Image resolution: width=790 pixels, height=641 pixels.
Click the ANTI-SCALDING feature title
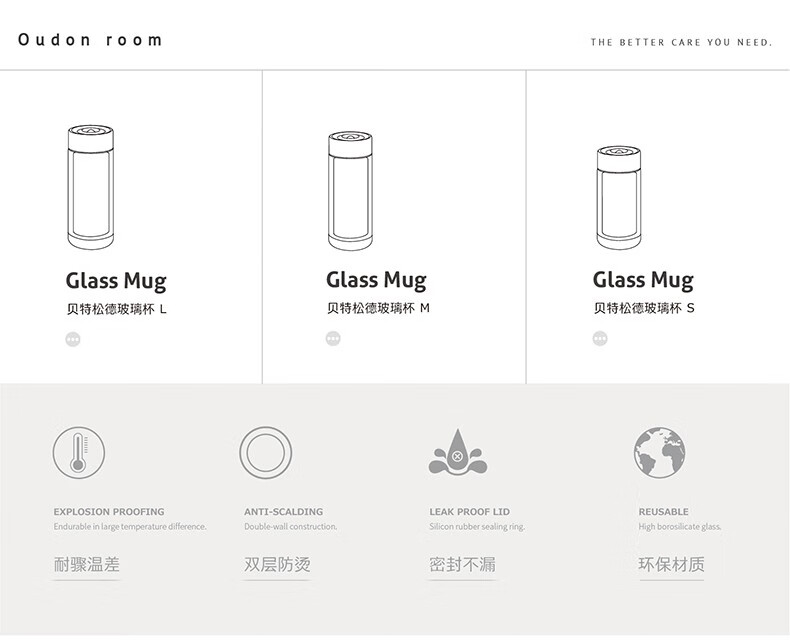point(284,511)
